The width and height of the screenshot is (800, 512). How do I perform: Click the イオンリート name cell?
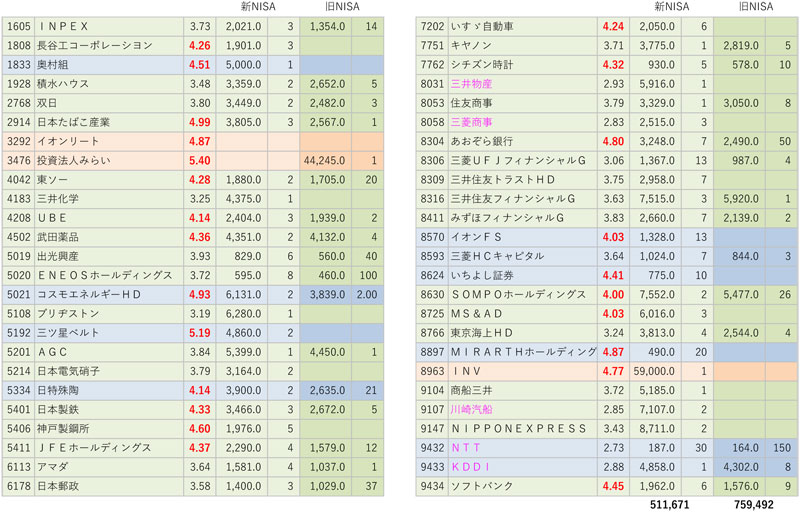click(109, 141)
